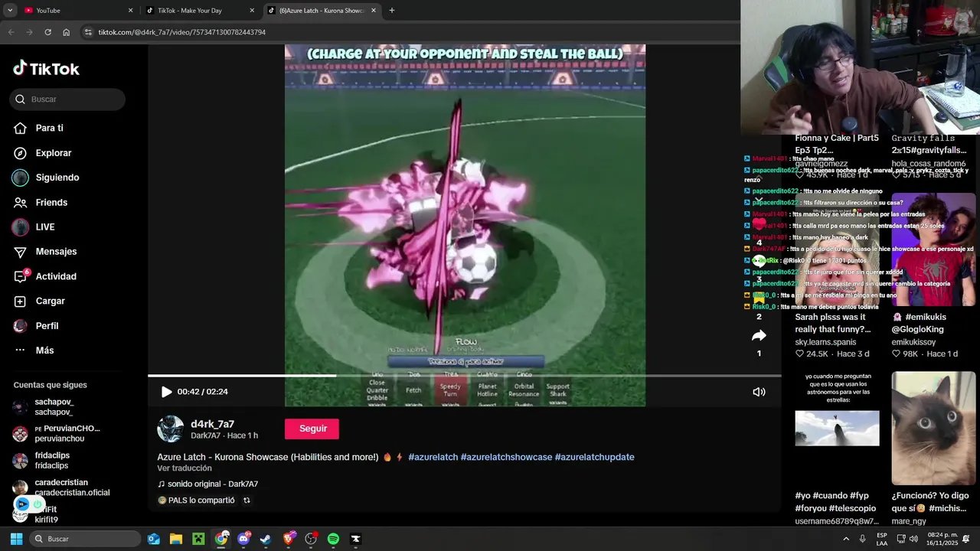Go back in browser history
The height and width of the screenshot is (551, 980).
coord(11,32)
